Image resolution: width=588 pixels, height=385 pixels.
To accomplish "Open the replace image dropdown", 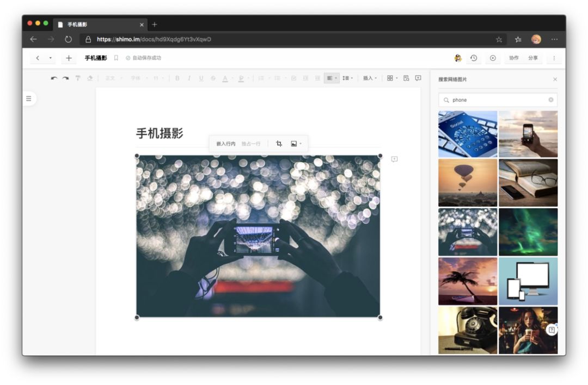I will pyautogui.click(x=296, y=144).
